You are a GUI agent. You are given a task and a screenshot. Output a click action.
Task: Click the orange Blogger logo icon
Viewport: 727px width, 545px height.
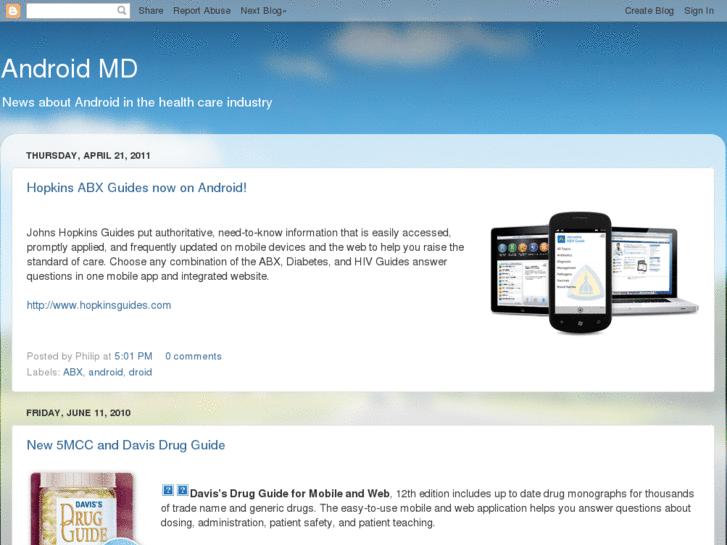(x=13, y=11)
